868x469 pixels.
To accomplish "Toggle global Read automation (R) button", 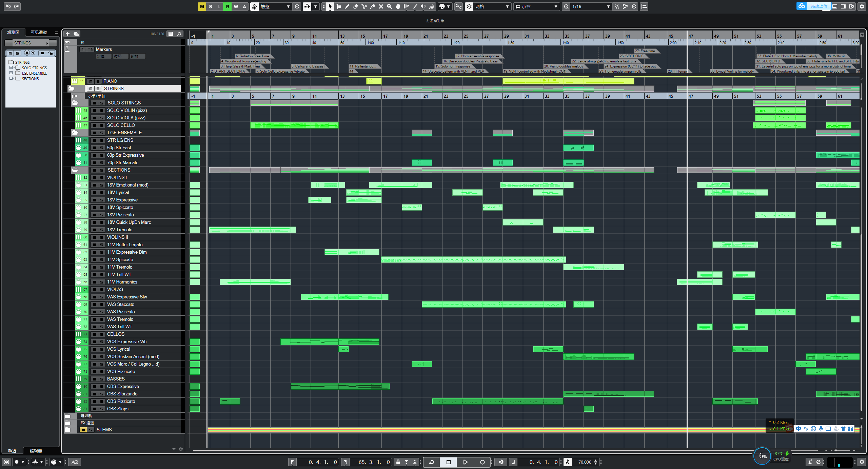I will pyautogui.click(x=227, y=6).
